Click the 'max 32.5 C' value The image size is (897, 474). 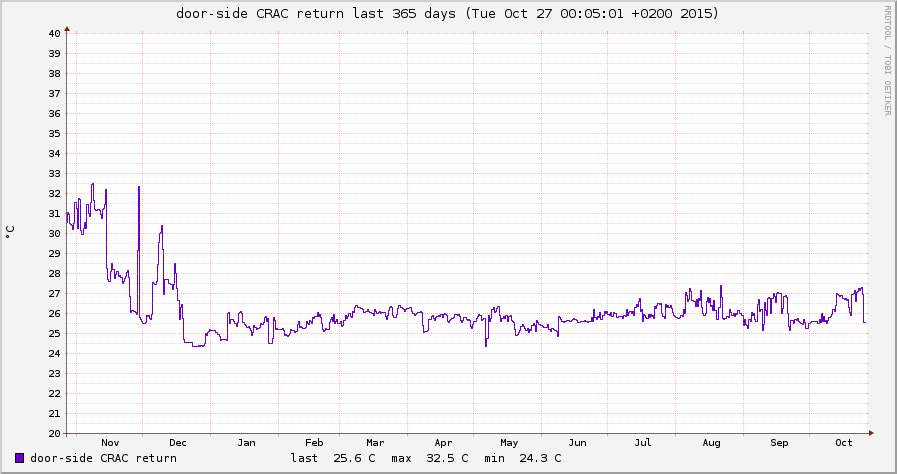tap(430, 458)
